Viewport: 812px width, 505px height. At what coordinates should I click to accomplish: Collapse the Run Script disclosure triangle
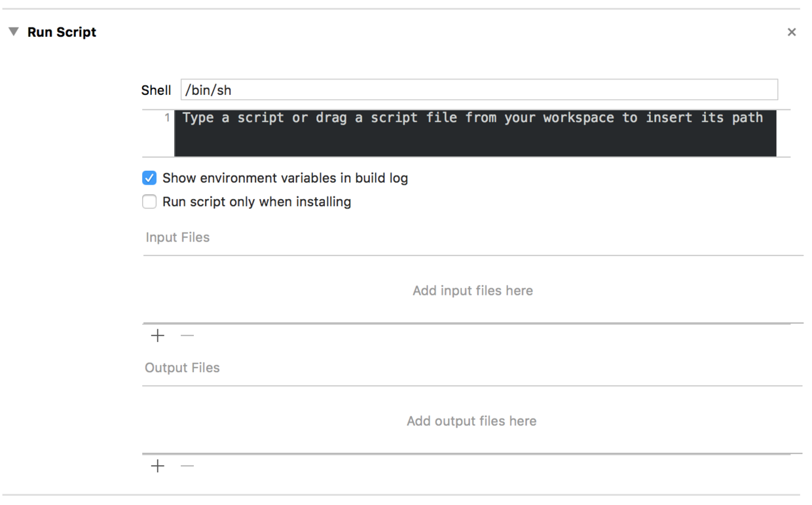point(13,32)
